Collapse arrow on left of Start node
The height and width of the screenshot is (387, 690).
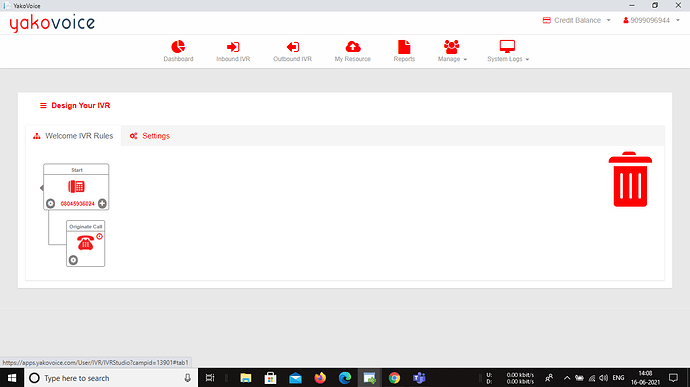click(41, 188)
